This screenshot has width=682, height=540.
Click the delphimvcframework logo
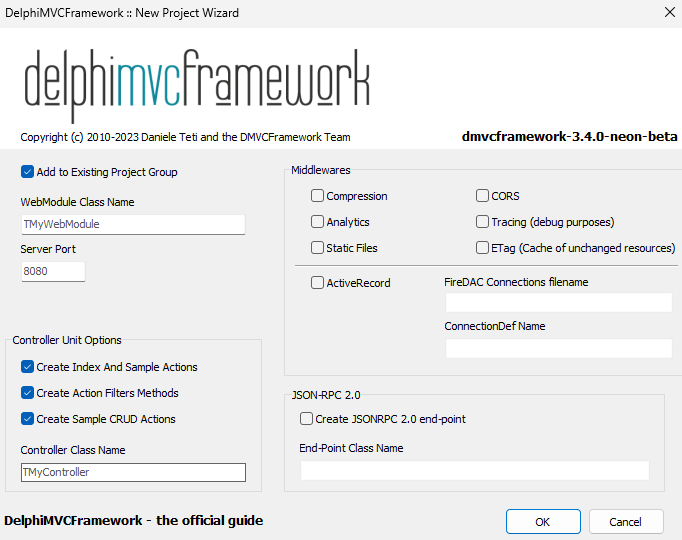[x=197, y=85]
